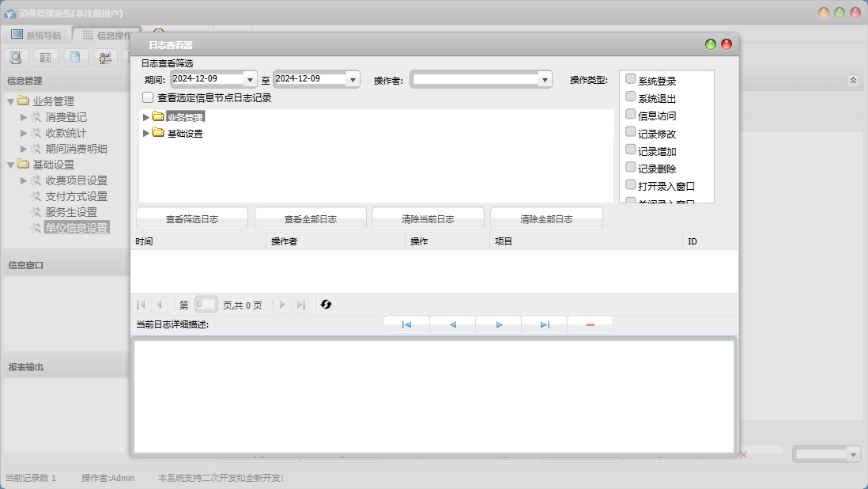Jump to last log detail record

point(545,324)
